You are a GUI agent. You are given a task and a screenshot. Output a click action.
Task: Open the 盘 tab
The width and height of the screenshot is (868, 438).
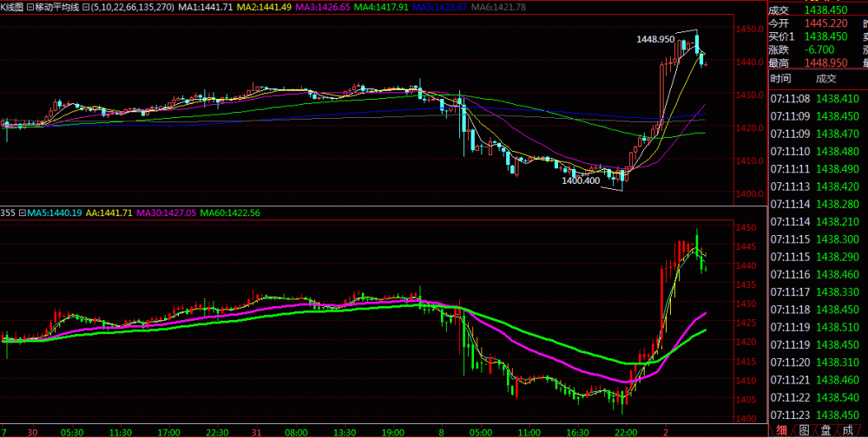coord(825,429)
